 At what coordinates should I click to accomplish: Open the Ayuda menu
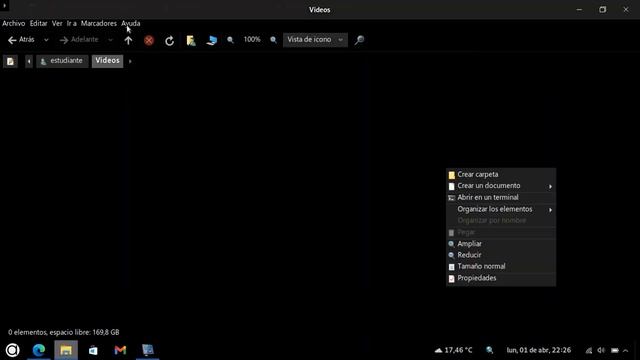(131, 24)
